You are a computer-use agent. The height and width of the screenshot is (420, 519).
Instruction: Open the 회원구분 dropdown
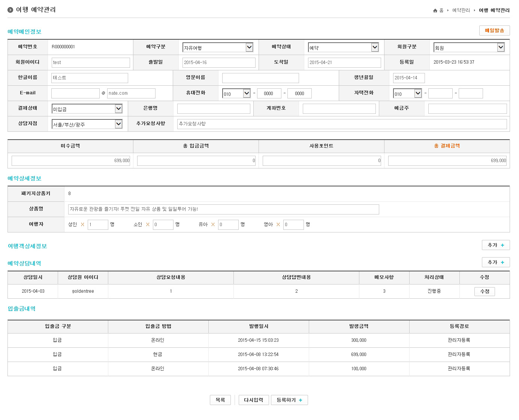point(469,48)
